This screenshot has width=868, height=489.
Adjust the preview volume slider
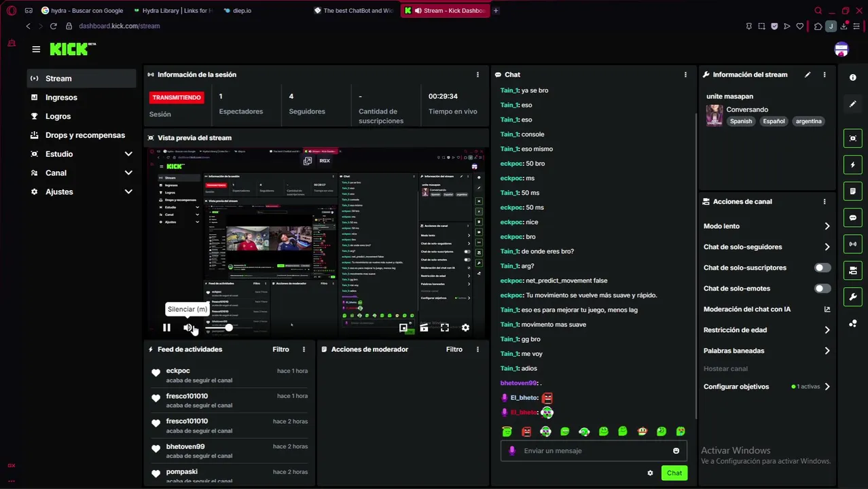tap(218, 328)
